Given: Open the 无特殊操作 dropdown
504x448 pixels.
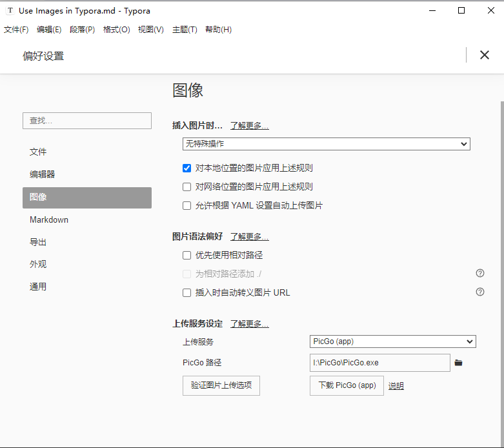Looking at the screenshot, I should pyautogui.click(x=326, y=144).
